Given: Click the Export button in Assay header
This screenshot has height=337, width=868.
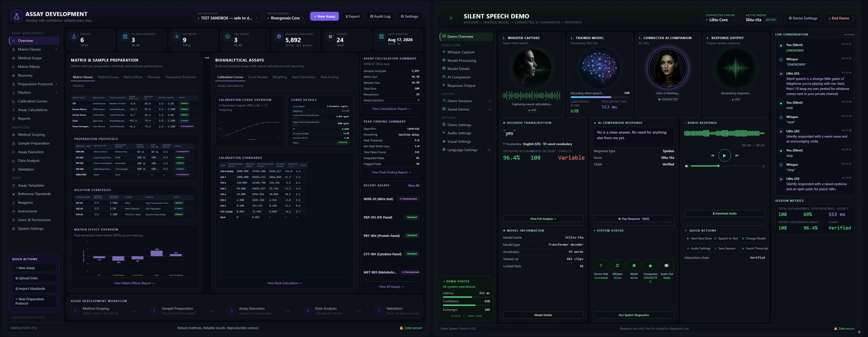Looking at the screenshot, I should [353, 16].
